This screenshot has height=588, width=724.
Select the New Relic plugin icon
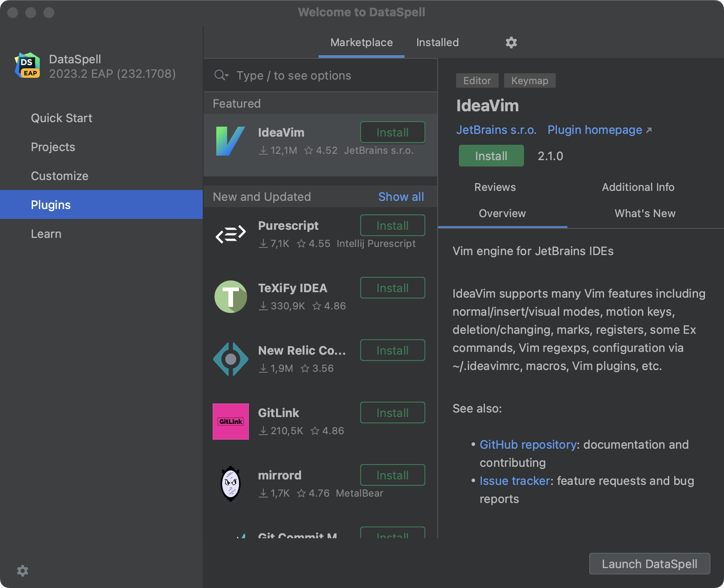230,359
